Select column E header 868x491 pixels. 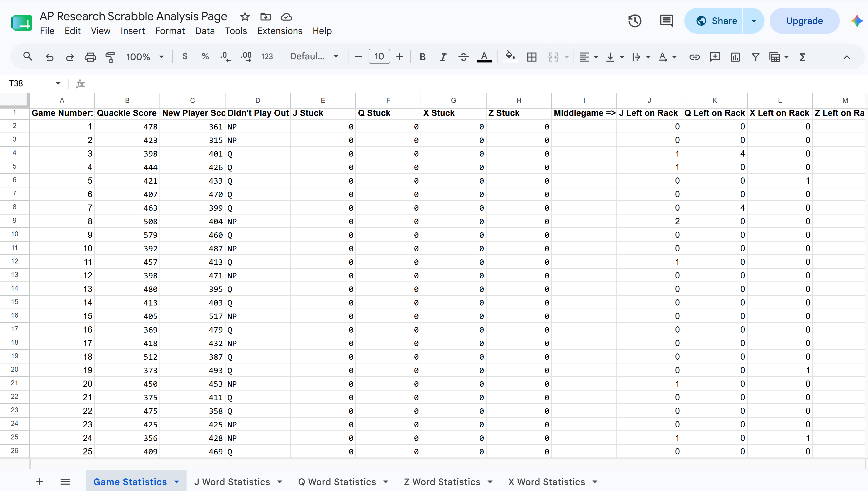pyautogui.click(x=323, y=100)
